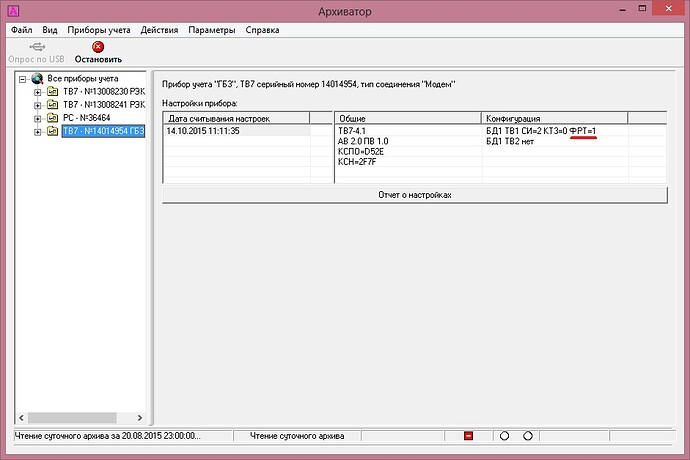Select ТВ7 №14014954 ГБЗ tree item
690x460 pixels.
[103, 131]
